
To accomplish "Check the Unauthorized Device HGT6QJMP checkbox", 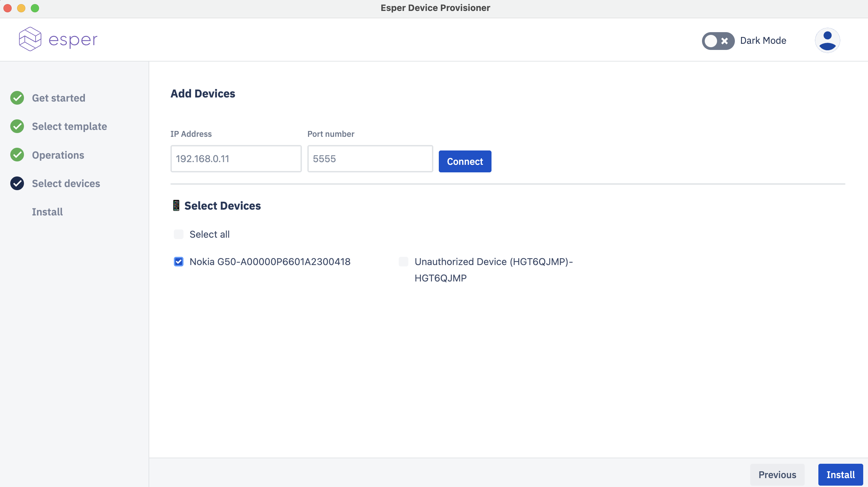I will [x=404, y=262].
